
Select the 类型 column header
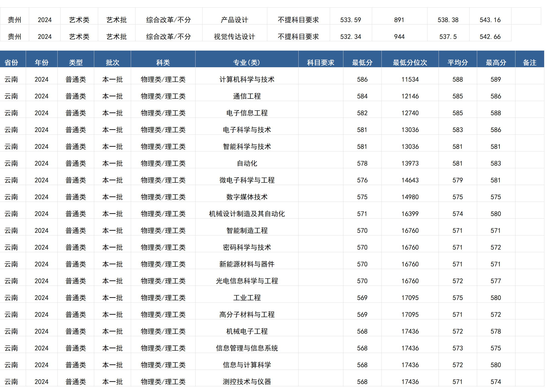click(76, 62)
